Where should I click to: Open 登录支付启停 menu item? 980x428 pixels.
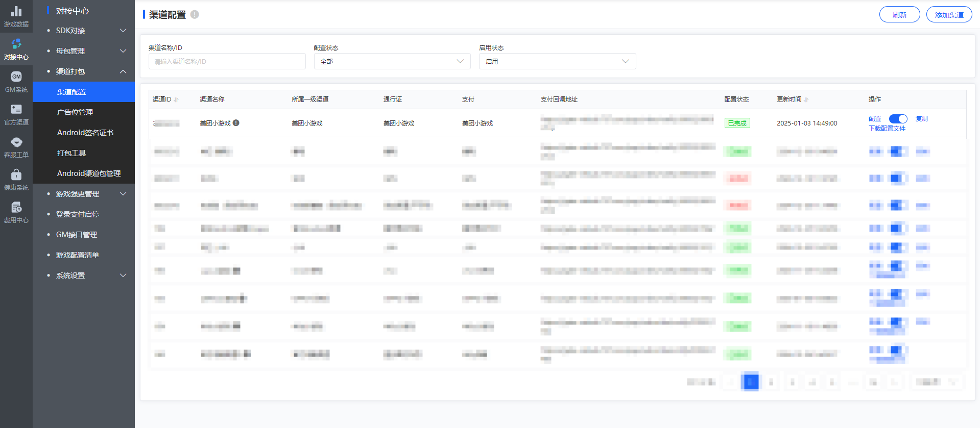pos(84,214)
